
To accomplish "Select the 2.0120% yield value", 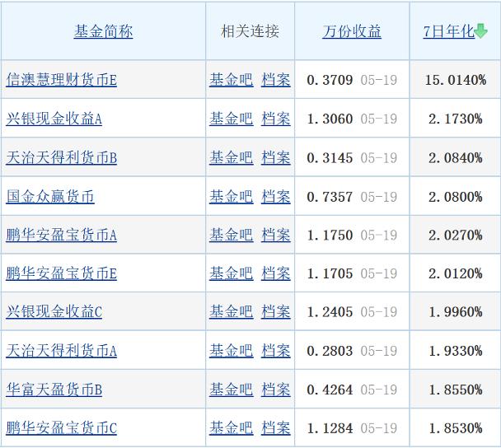I will click(456, 273).
